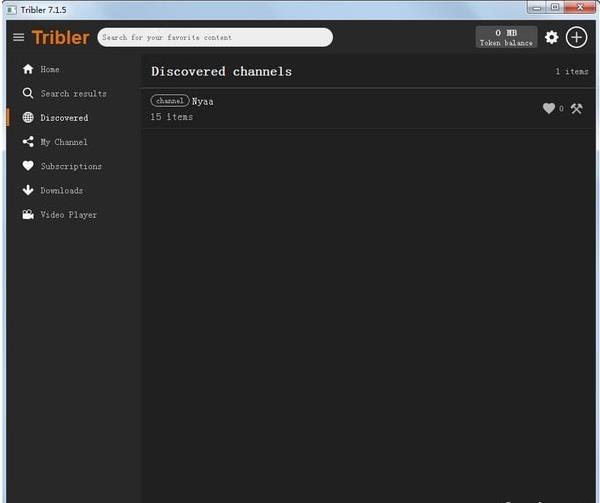The height and width of the screenshot is (503, 600).
Task: Click the Tribler logo
Action: [x=61, y=37]
